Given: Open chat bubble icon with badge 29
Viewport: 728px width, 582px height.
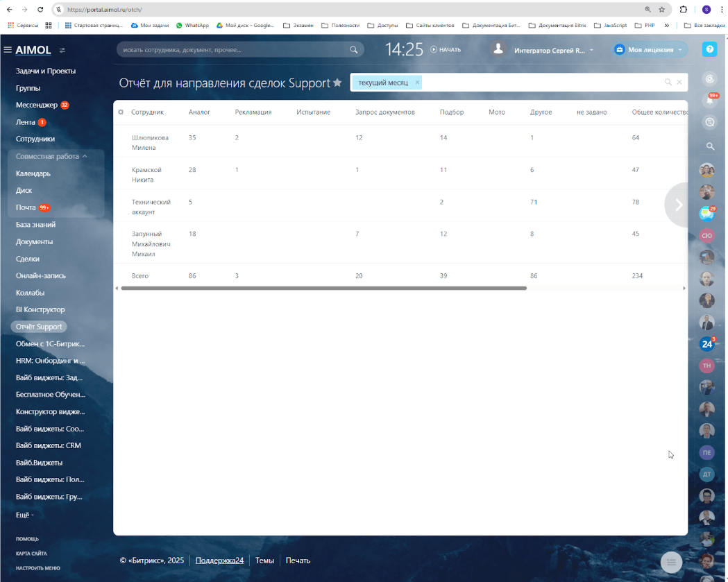Looking at the screenshot, I should pyautogui.click(x=706, y=214).
